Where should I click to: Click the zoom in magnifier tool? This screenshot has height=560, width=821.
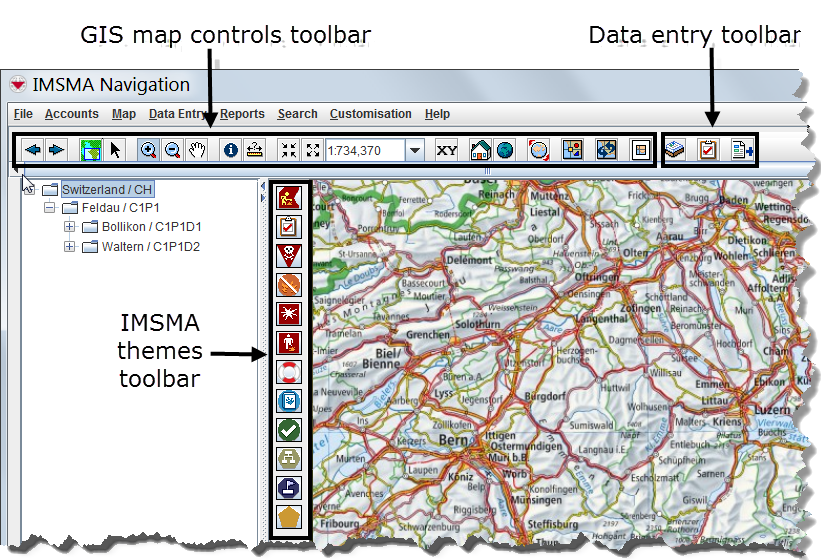click(148, 150)
